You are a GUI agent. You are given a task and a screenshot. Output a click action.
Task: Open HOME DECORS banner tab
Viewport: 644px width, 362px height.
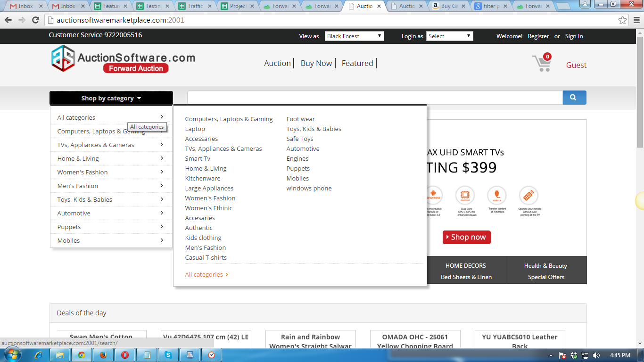[x=465, y=265]
